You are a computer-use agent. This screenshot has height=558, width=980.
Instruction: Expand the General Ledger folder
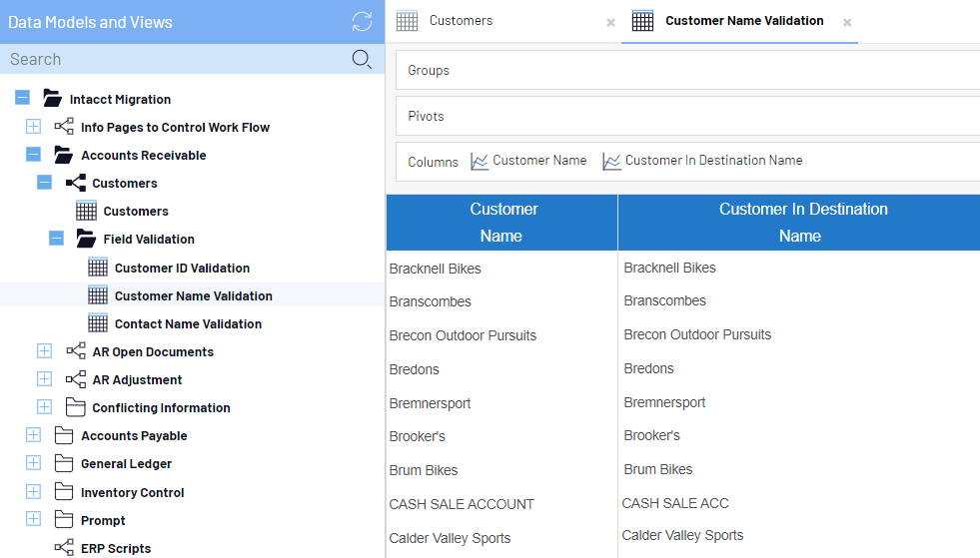(33, 463)
